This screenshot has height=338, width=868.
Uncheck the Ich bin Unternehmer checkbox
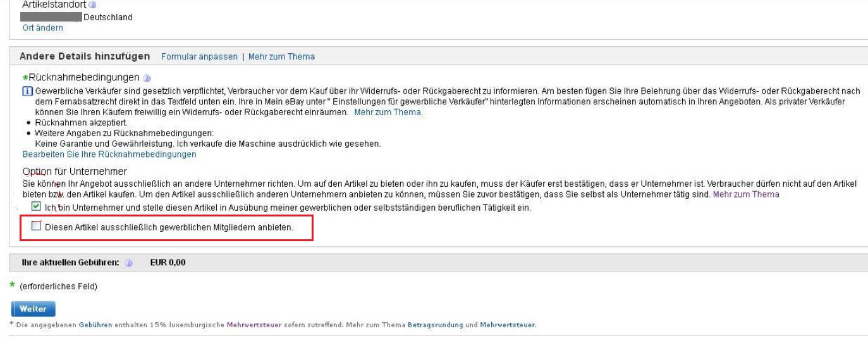(x=36, y=206)
